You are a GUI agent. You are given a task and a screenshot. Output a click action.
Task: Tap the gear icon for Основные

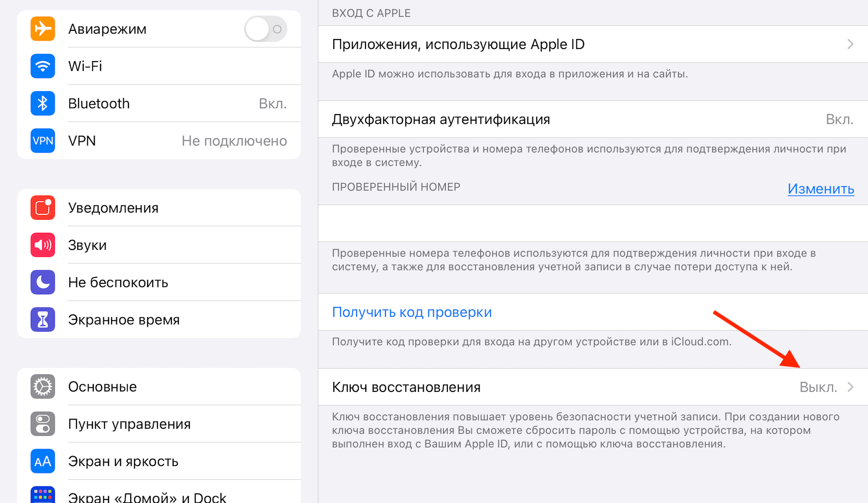coord(43,386)
